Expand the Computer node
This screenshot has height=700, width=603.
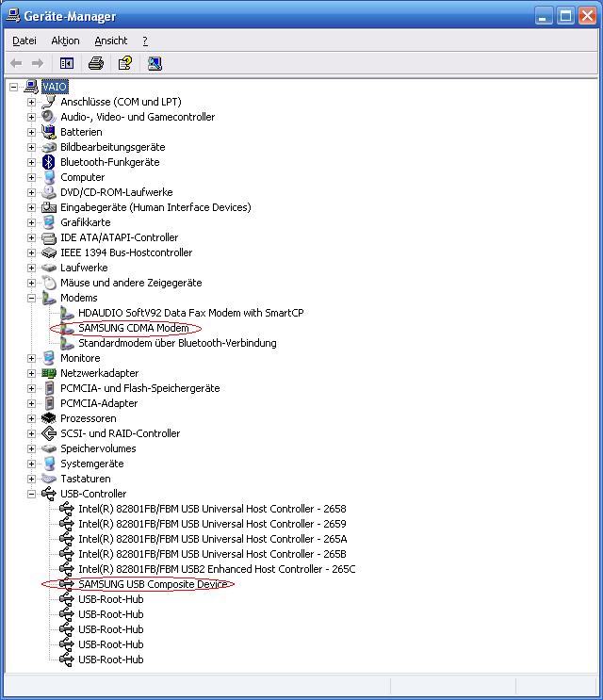click(x=31, y=177)
